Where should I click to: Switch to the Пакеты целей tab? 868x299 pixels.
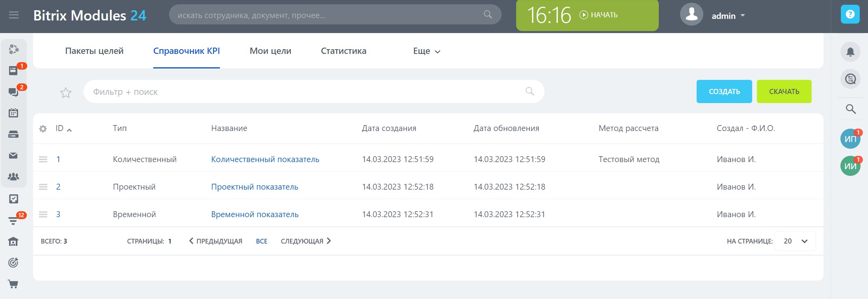pyautogui.click(x=94, y=51)
